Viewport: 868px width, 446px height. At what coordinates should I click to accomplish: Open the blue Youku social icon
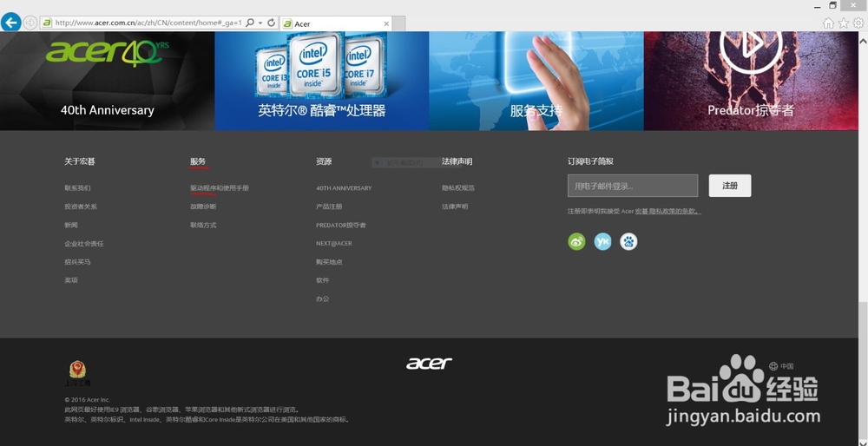coord(602,241)
